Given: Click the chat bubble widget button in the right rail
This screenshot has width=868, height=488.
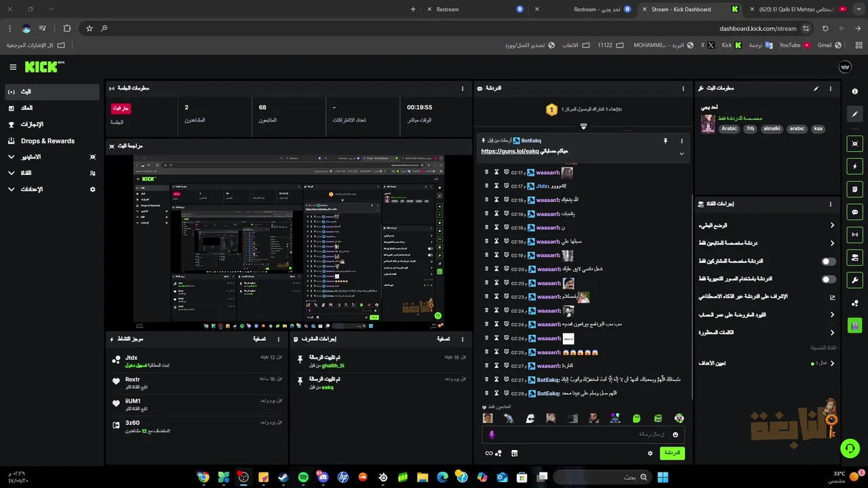Looking at the screenshot, I should [854, 212].
